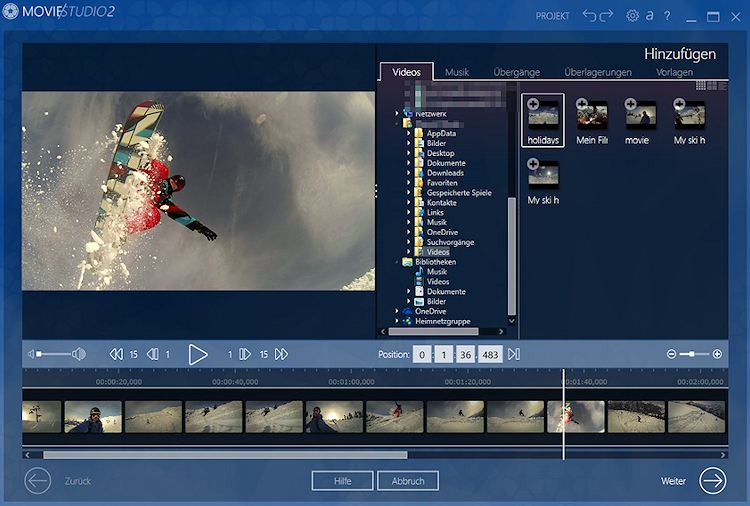750x506 pixels.
Task: Zoom out the timeline with minus icon
Action: coord(672,354)
